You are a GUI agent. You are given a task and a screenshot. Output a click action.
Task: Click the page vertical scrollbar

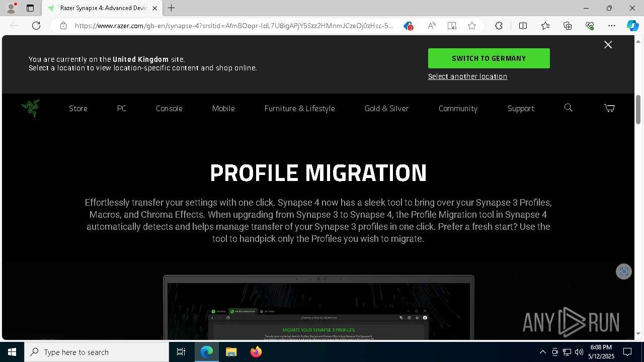click(x=638, y=109)
